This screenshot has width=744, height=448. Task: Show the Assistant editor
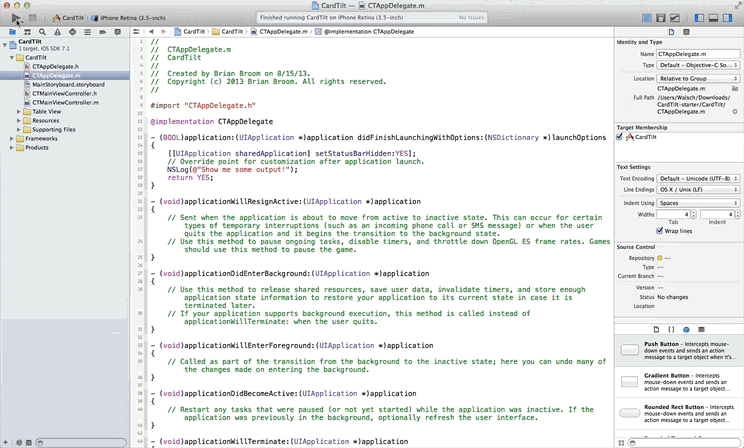click(x=660, y=18)
